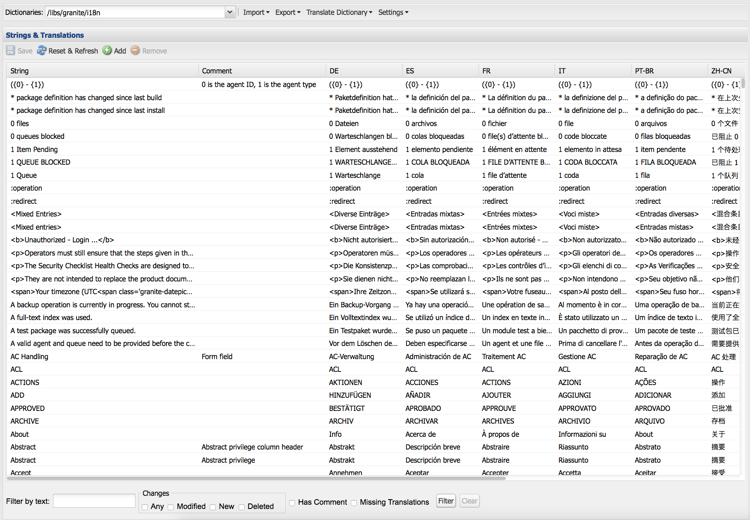Click the Save disk icon
Viewport: 750px width, 520px height.
coord(11,50)
